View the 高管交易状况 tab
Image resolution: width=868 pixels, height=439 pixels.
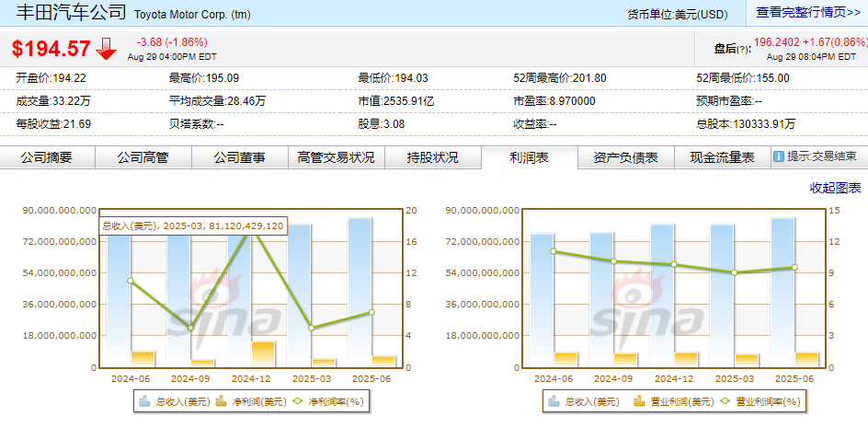336,157
